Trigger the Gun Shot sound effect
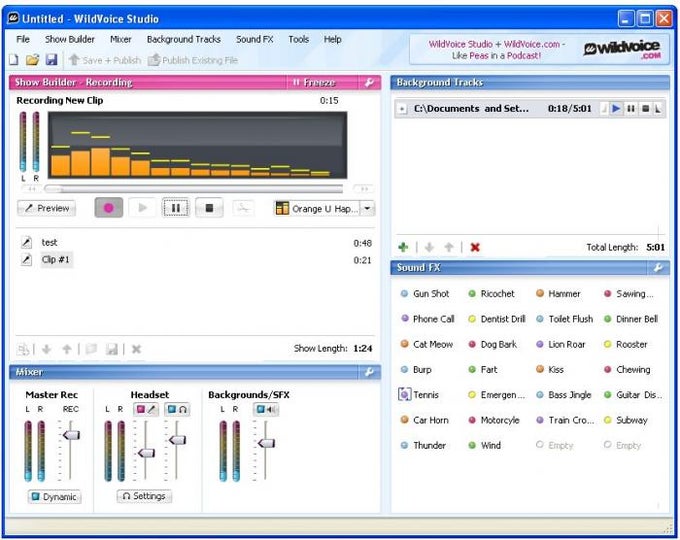Screen dimensions: 680x540 click(425, 294)
